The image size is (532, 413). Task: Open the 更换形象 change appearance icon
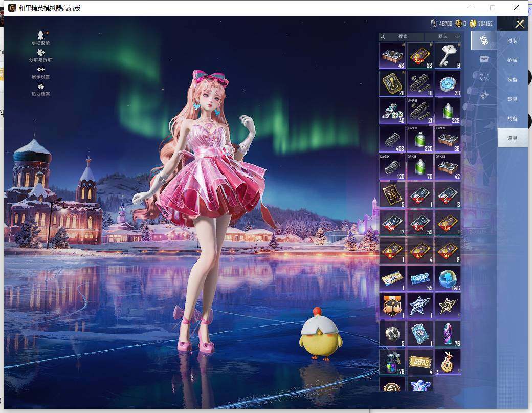click(x=41, y=38)
